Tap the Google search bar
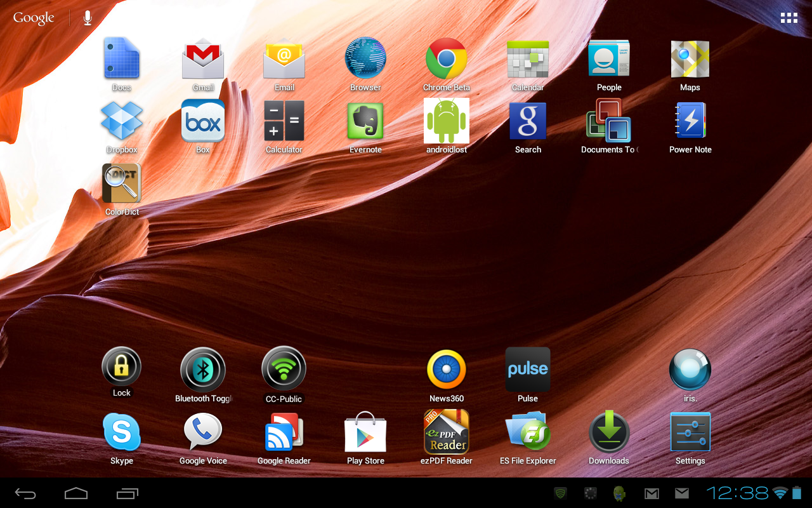Viewport: 812px width, 508px height. (34, 18)
